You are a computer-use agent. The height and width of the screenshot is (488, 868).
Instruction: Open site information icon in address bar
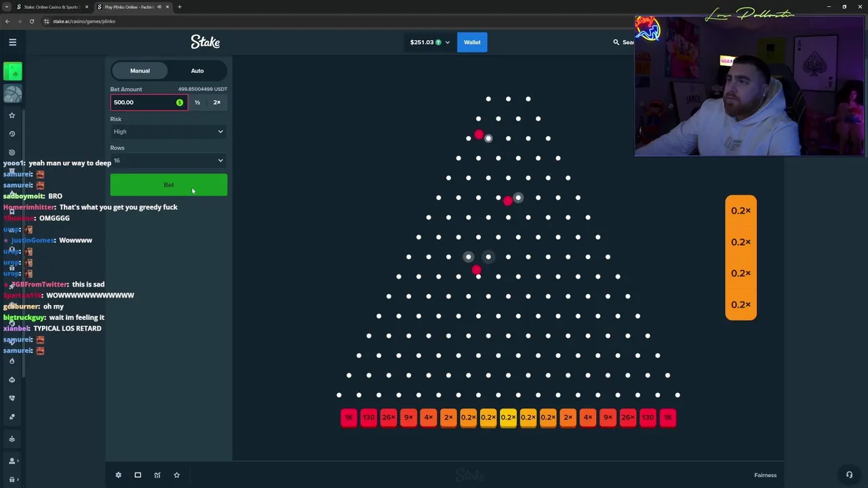pos(46,21)
